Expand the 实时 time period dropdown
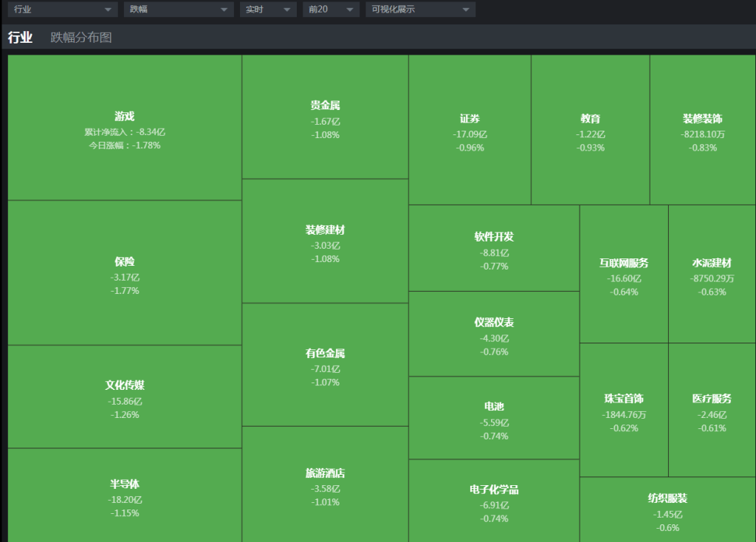This screenshot has width=756, height=542. pos(268,9)
